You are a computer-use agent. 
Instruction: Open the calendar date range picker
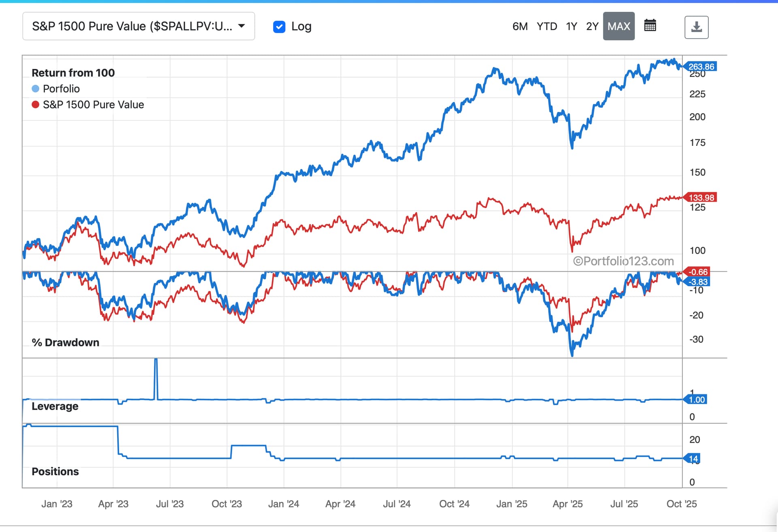650,26
